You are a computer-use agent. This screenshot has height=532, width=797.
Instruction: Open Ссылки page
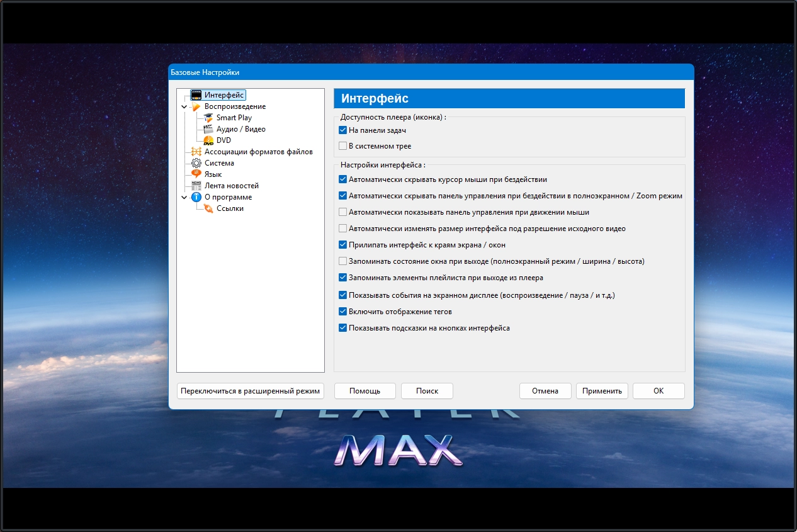pos(230,208)
